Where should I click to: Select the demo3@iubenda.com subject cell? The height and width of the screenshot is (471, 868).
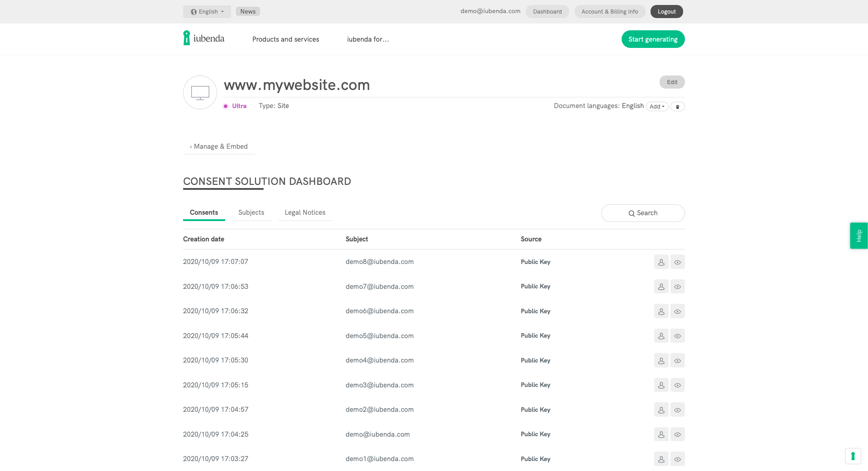click(x=379, y=385)
